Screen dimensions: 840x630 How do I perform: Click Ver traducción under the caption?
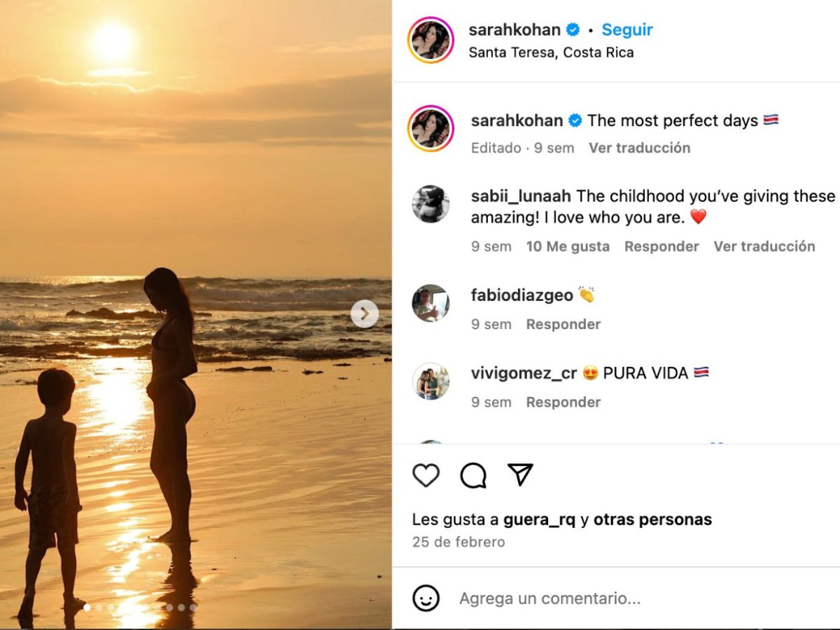tap(639, 148)
